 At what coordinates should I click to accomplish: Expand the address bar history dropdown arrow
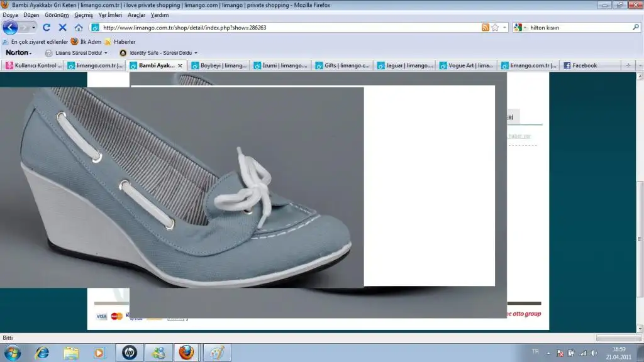click(x=504, y=28)
